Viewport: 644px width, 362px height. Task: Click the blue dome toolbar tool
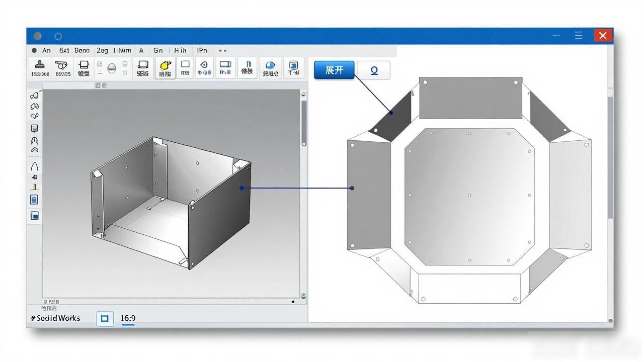coord(270,68)
